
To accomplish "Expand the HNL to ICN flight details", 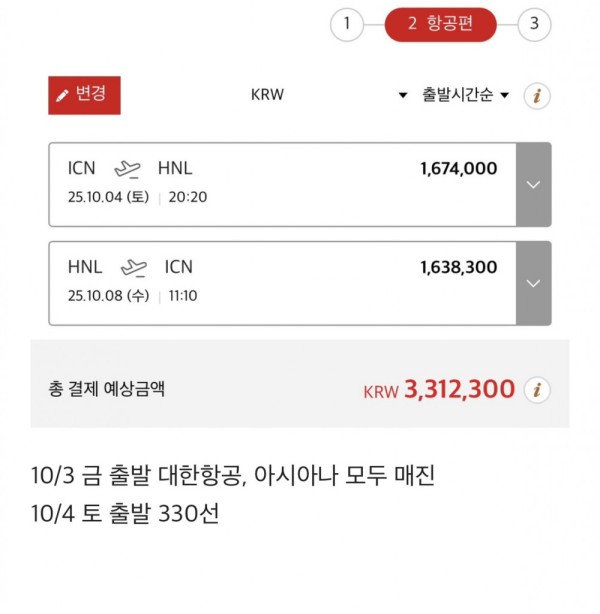I will tap(533, 283).
